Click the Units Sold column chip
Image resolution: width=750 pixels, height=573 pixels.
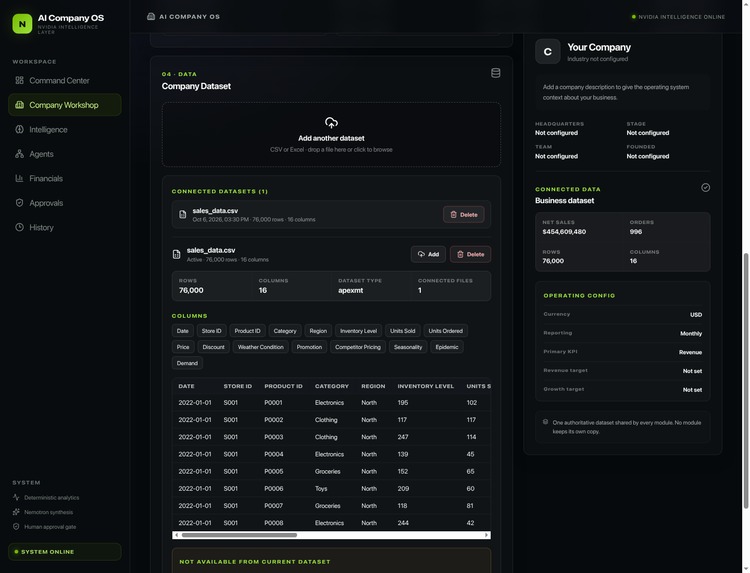click(402, 331)
